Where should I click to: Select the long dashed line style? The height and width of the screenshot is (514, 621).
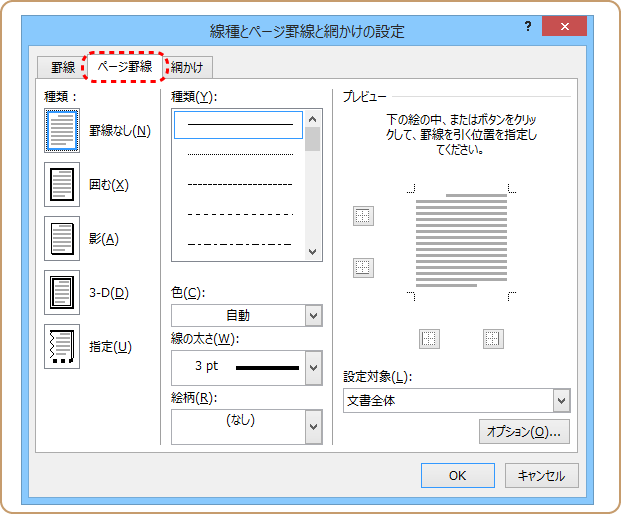pos(240,215)
